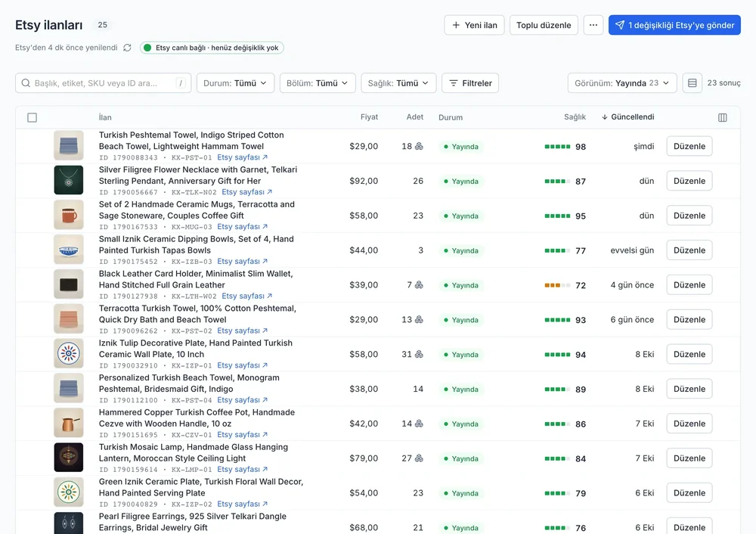Tick the select-all checkbox in table header
The height and width of the screenshot is (534, 756).
33,117
